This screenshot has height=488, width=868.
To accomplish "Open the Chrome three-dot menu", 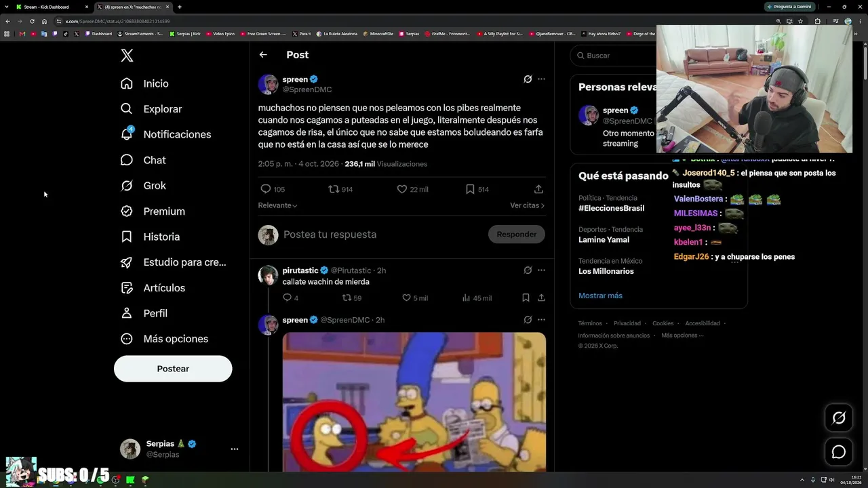I will (860, 21).
